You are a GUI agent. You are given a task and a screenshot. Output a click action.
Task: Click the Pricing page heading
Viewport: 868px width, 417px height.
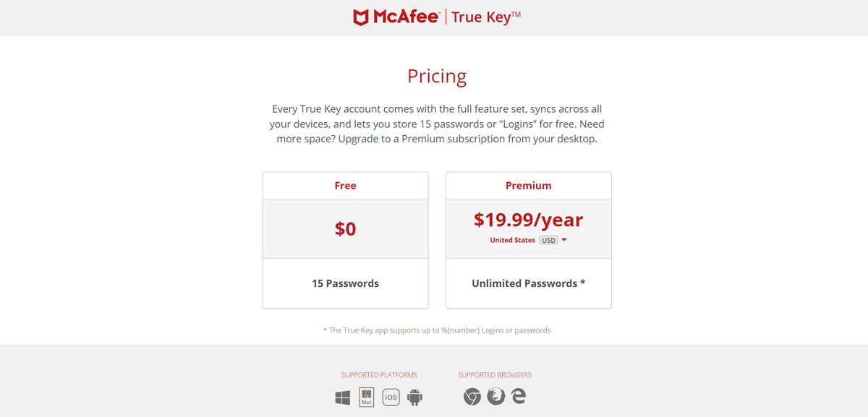(437, 75)
